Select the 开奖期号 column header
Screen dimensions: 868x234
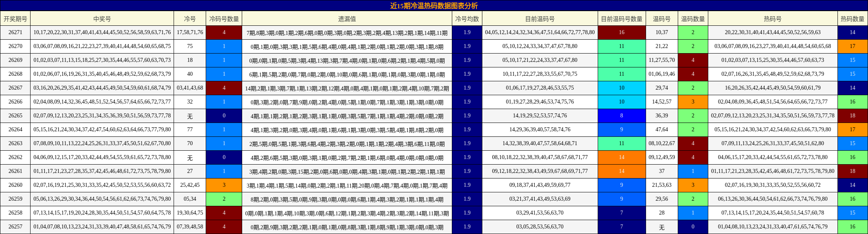click(15, 19)
